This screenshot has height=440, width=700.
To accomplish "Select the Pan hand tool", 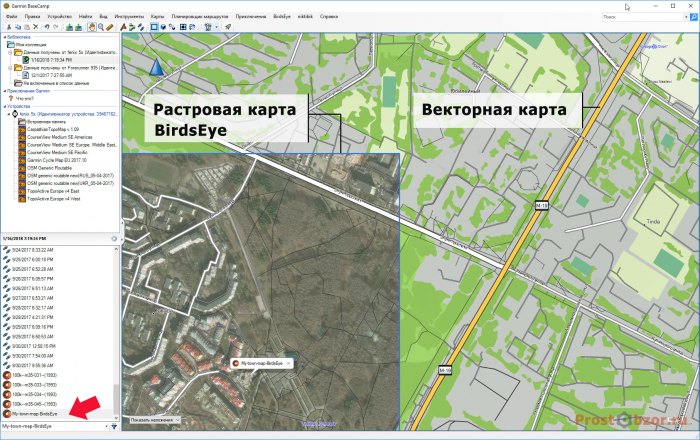I will point(92,27).
